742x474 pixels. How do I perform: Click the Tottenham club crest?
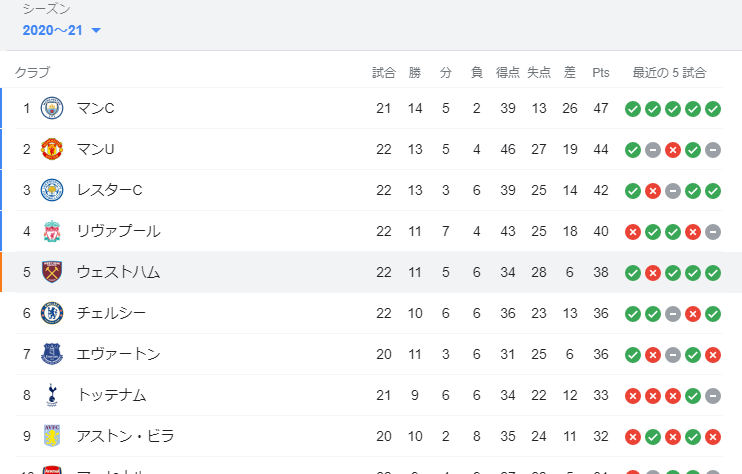point(52,395)
